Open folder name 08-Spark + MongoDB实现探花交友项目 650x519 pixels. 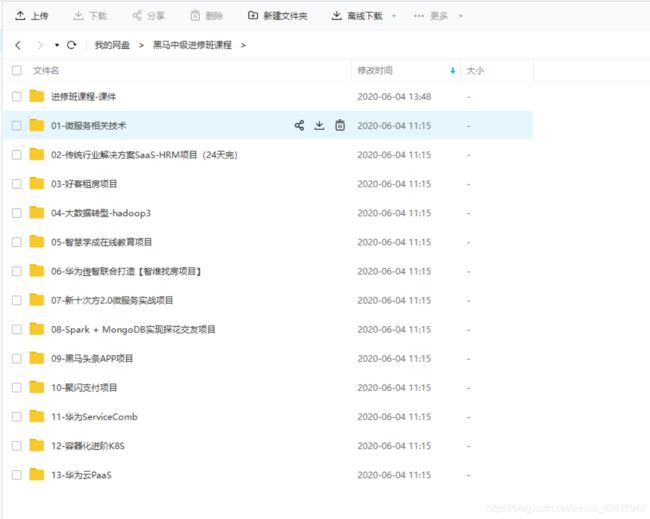pyautogui.click(x=133, y=330)
